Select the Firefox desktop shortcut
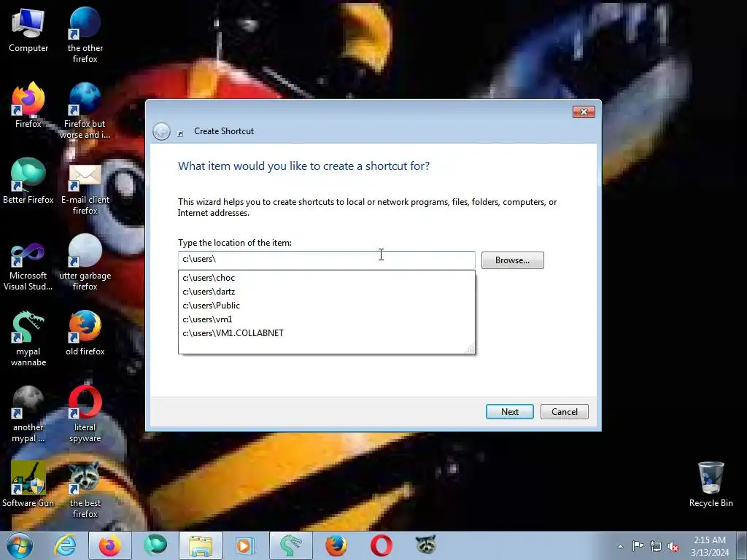This screenshot has height=560, width=747. pos(28,105)
